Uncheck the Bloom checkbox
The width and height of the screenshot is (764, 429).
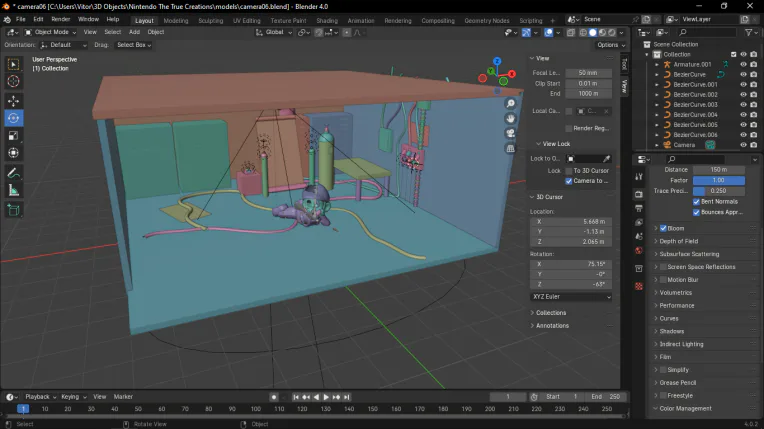click(663, 228)
